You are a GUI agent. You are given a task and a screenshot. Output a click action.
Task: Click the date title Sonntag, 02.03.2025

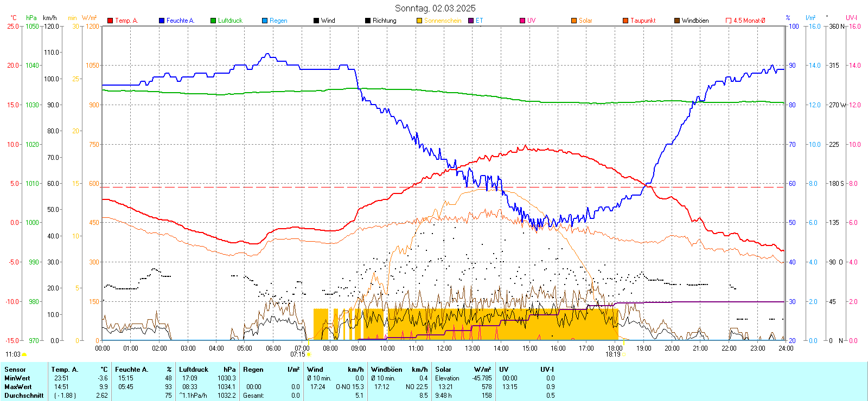pos(435,8)
